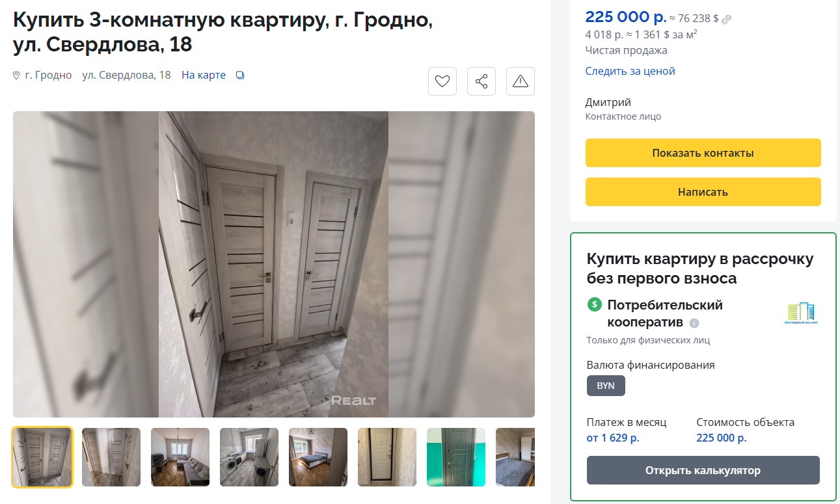The height and width of the screenshot is (504, 840).
Task: Select the bedroom with bed thumbnail
Action: click(318, 457)
